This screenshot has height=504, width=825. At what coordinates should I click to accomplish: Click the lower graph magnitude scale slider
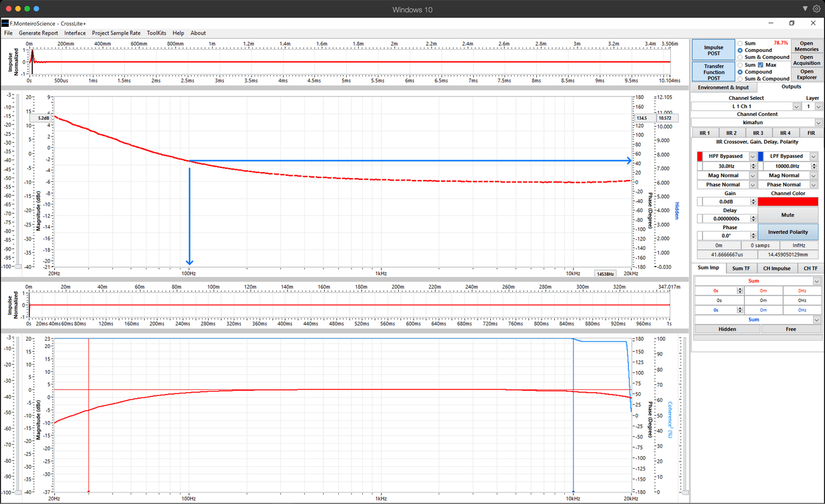(18, 492)
